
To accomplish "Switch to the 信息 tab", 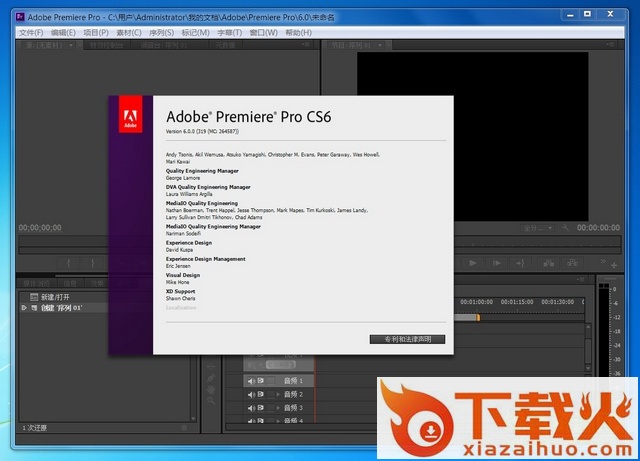I will coord(70,283).
